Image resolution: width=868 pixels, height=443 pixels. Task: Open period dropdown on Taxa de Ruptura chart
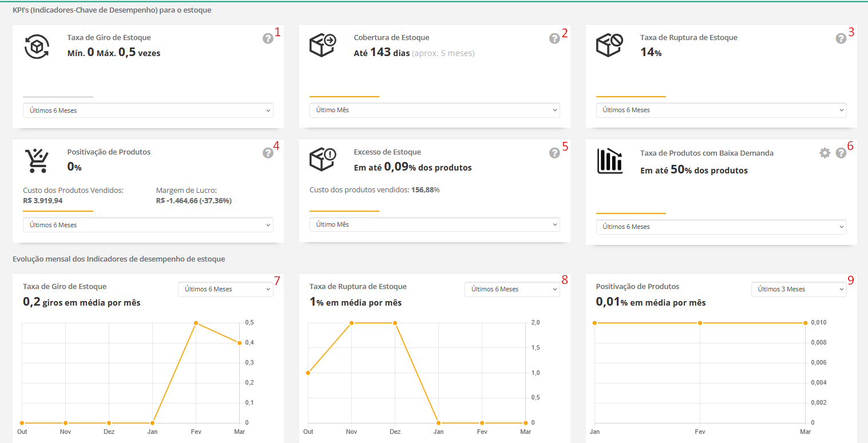coord(512,289)
